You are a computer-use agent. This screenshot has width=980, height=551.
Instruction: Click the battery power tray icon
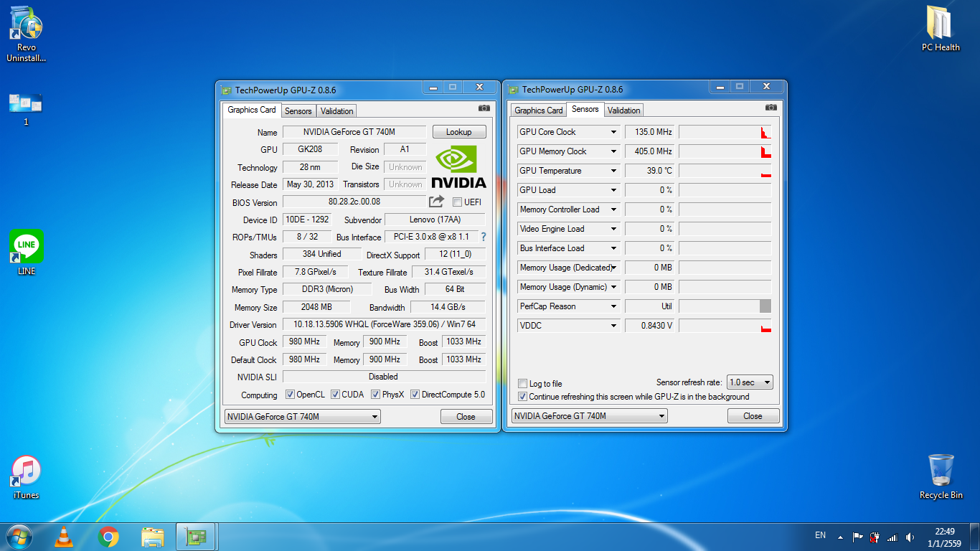coord(875,537)
